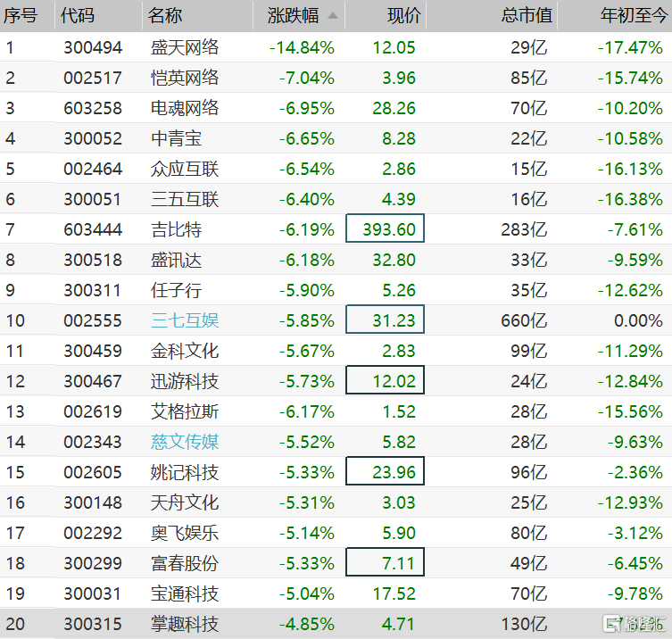This screenshot has width=672, height=639.
Task: Open highlighted 慈文传媒 stock link
Action: click(x=185, y=442)
